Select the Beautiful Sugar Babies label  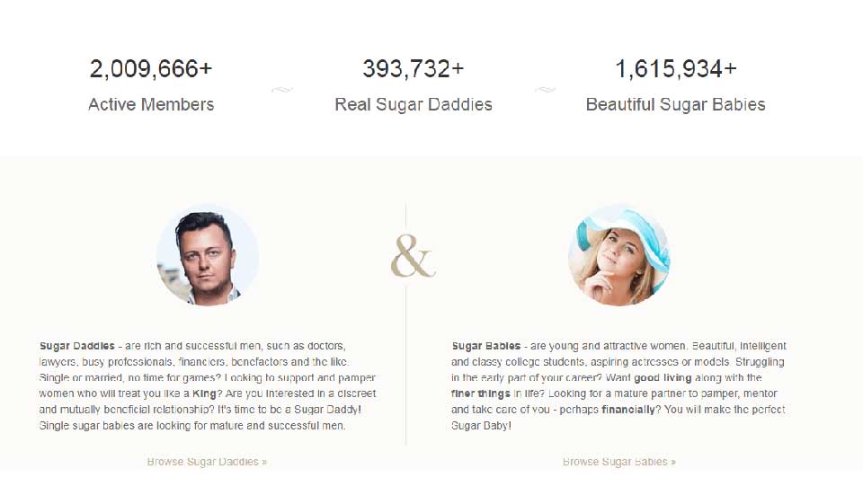coord(676,104)
